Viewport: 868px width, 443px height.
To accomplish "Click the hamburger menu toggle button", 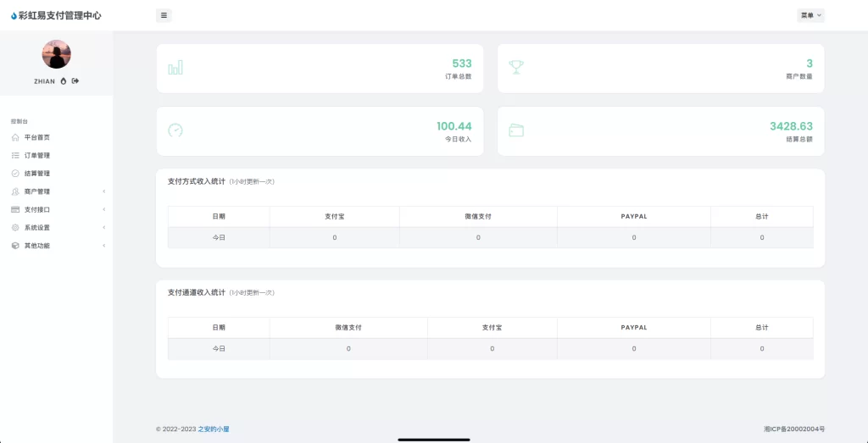I will click(164, 15).
